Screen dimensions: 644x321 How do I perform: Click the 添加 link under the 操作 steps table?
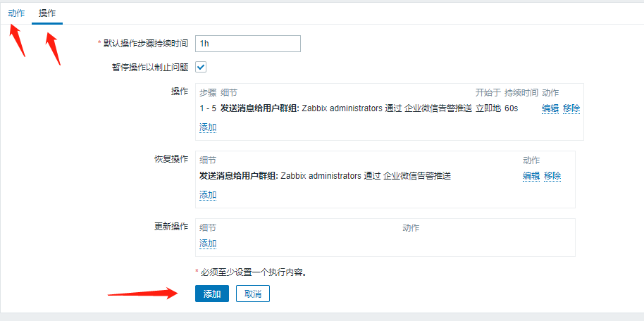click(208, 127)
